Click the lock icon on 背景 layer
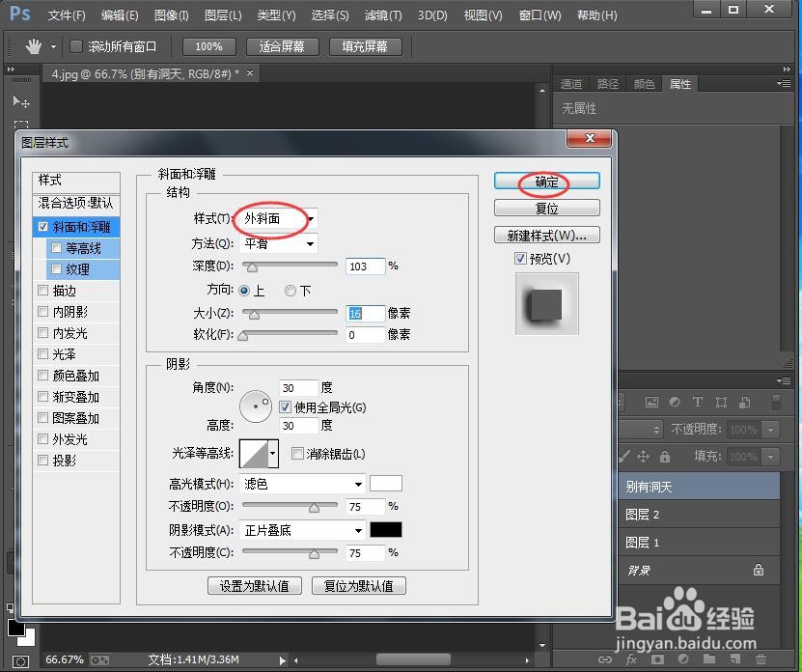802x672 pixels. pyautogui.click(x=759, y=569)
